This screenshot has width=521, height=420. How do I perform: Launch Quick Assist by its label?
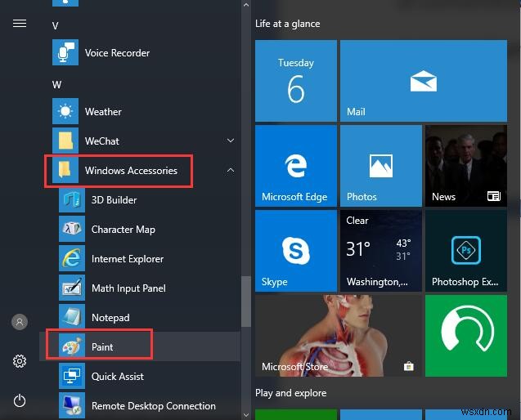point(118,377)
